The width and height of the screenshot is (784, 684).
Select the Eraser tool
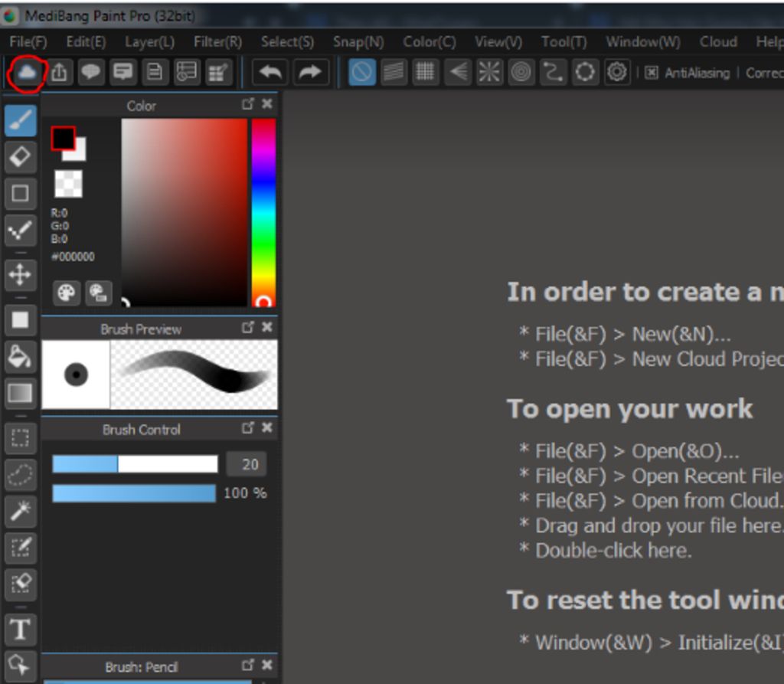21,157
